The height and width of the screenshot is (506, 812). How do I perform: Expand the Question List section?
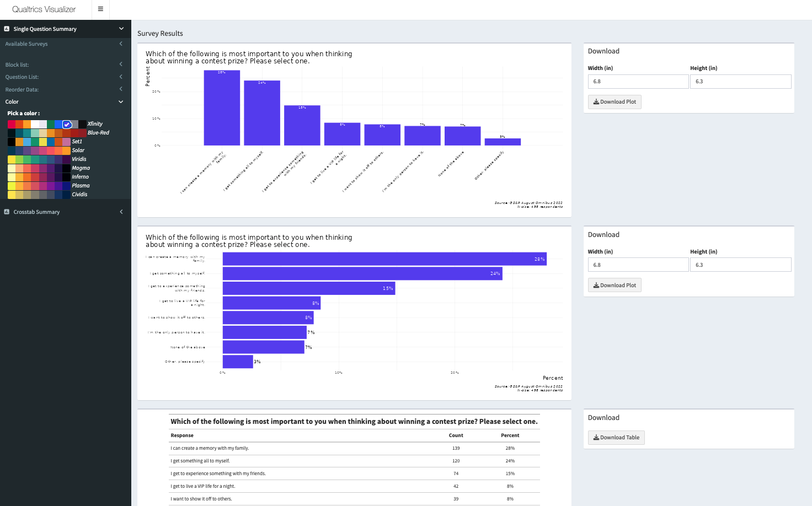point(121,77)
